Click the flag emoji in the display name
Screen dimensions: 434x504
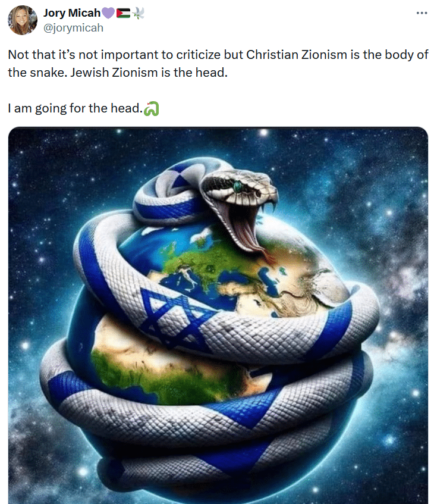coord(123,13)
